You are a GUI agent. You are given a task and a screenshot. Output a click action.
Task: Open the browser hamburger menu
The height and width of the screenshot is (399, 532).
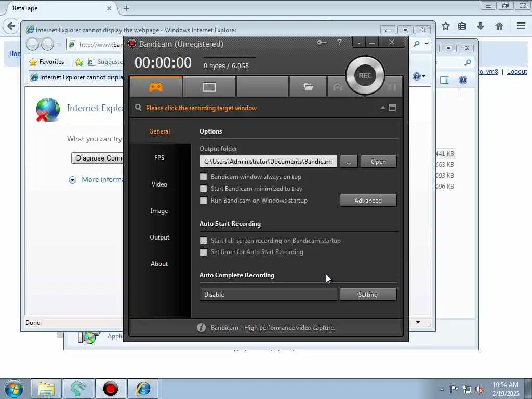pos(521,26)
